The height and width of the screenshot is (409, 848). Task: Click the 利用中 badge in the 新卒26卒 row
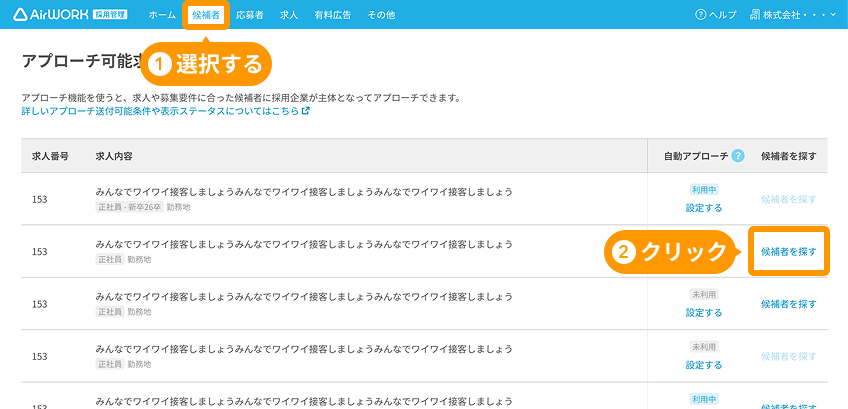[x=704, y=189]
